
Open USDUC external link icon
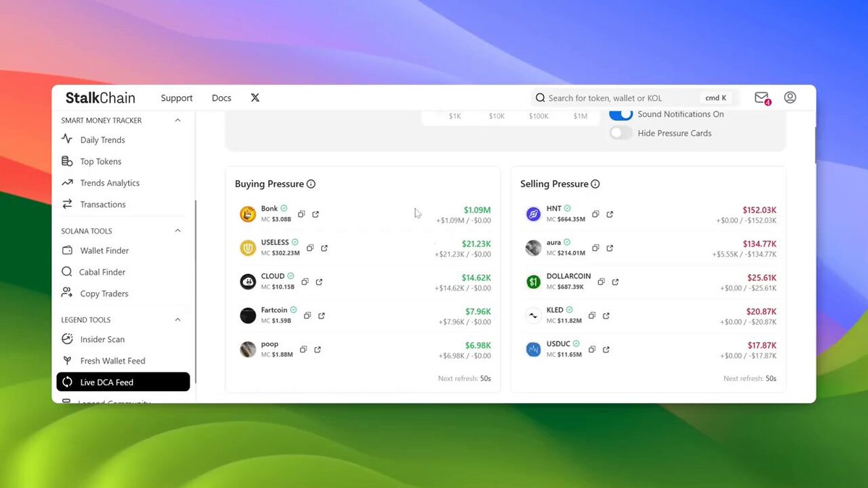point(606,349)
